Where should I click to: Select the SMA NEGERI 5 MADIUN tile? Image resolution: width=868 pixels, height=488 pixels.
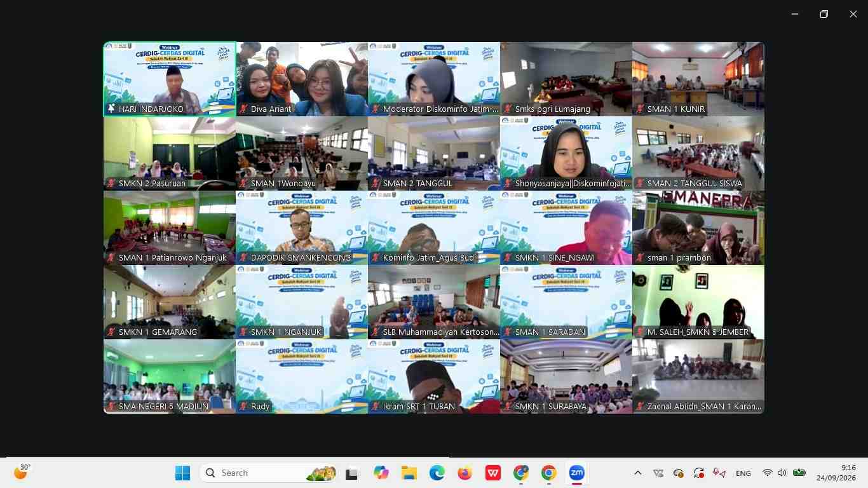(170, 376)
